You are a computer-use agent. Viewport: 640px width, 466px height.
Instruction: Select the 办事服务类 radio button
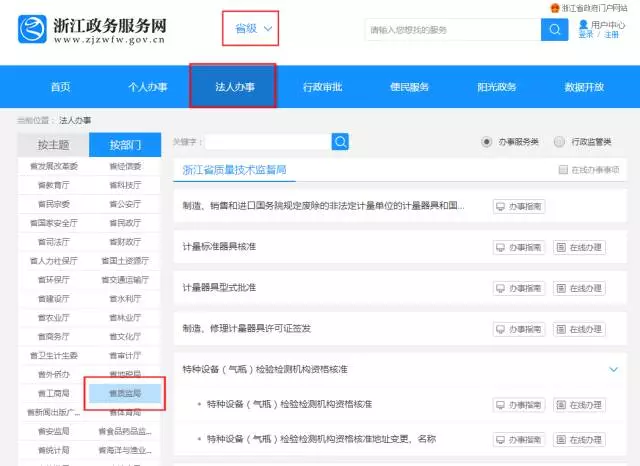point(488,142)
